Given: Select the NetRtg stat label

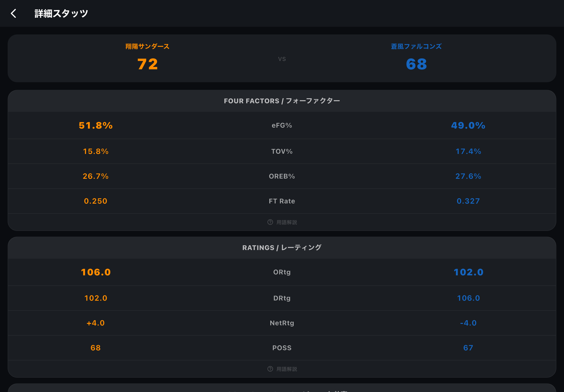Looking at the screenshot, I should click(x=282, y=323).
